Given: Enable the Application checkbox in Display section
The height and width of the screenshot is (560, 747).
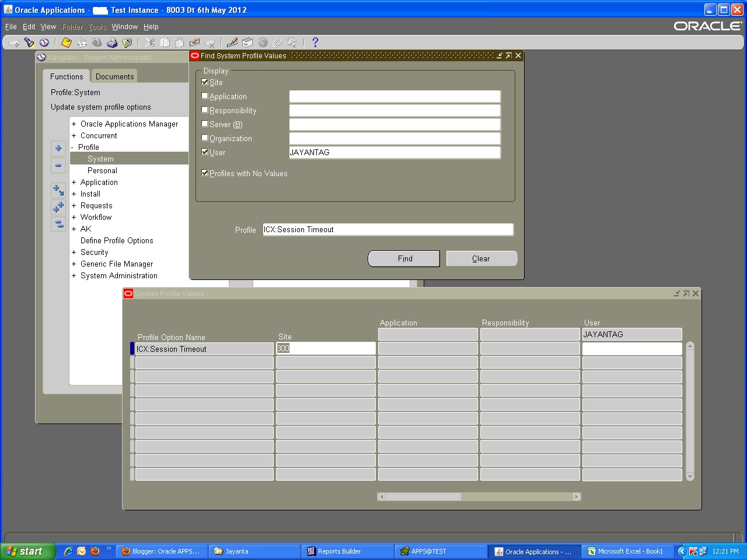Looking at the screenshot, I should 205,96.
